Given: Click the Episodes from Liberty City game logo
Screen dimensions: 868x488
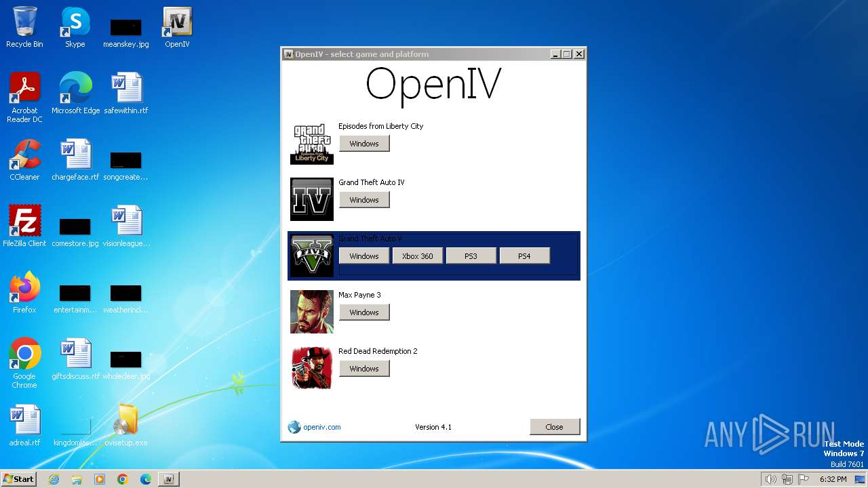Looking at the screenshot, I should tap(312, 143).
